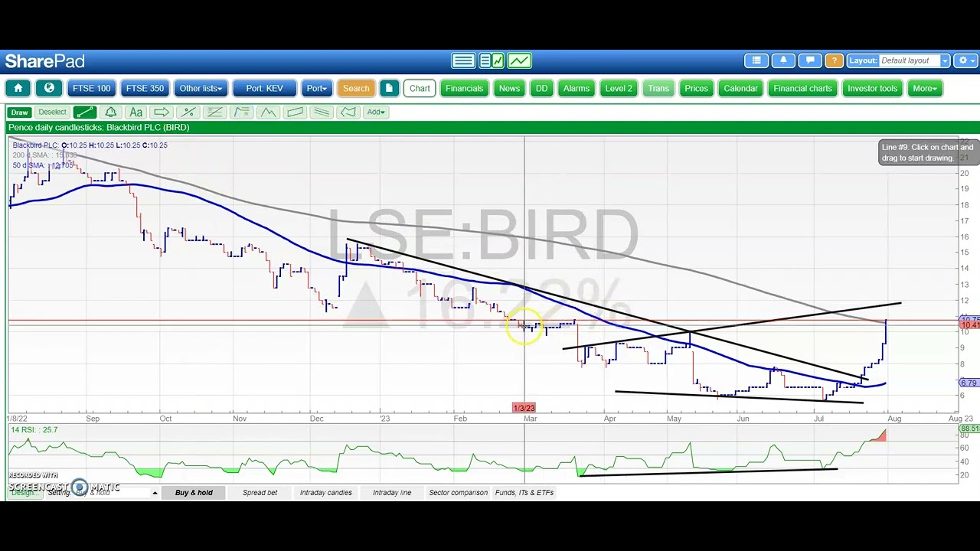
Task: Open the Calendar tab
Action: (740, 88)
